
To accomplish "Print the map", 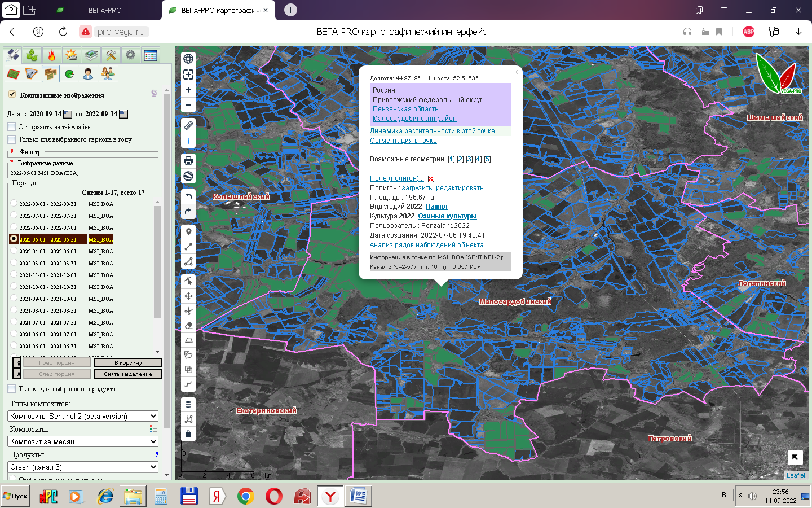I will [x=188, y=161].
